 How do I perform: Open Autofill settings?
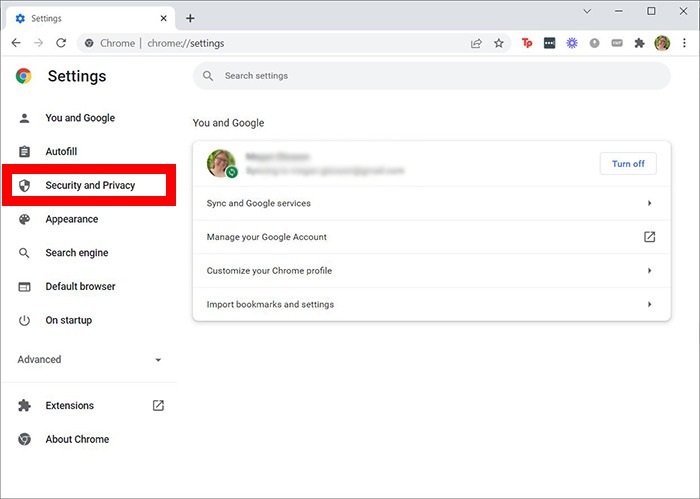61,152
